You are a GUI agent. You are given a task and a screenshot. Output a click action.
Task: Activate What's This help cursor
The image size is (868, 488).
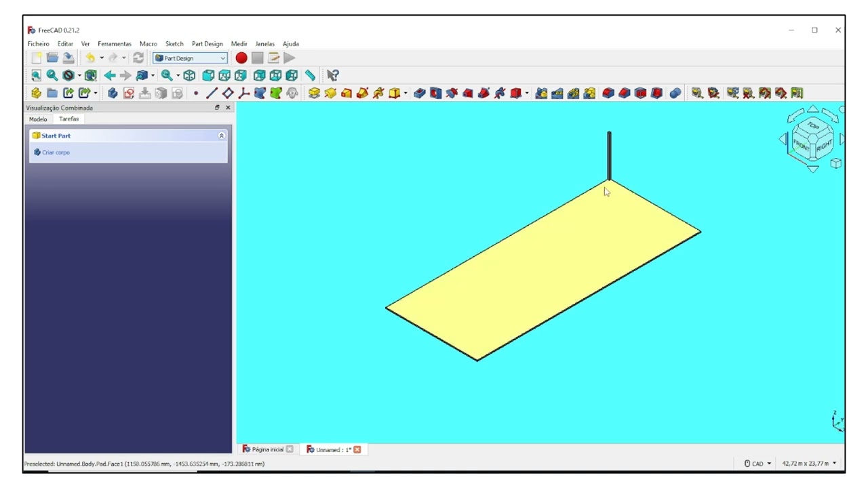(x=332, y=76)
